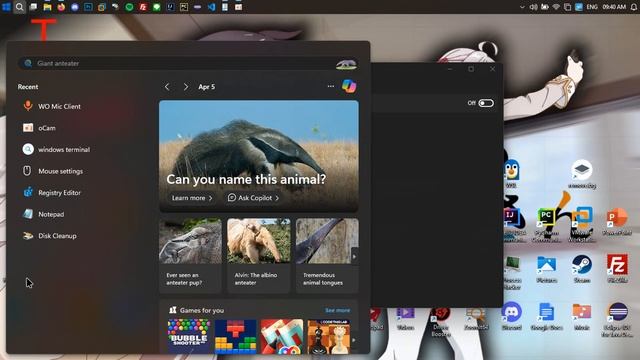Open FileZilla from the taskbar
The width and height of the screenshot is (640, 360).
143,7
